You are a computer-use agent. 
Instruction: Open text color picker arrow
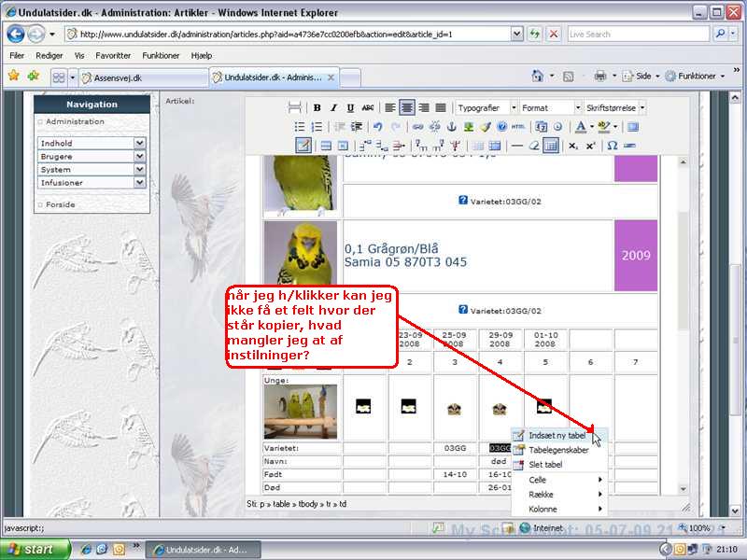(x=592, y=127)
